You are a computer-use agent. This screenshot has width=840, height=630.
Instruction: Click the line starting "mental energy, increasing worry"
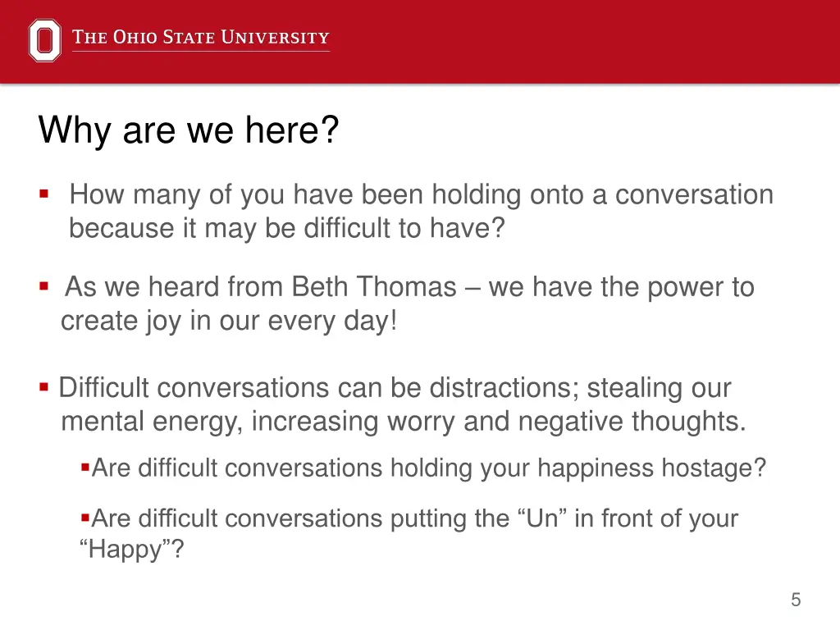404,422
